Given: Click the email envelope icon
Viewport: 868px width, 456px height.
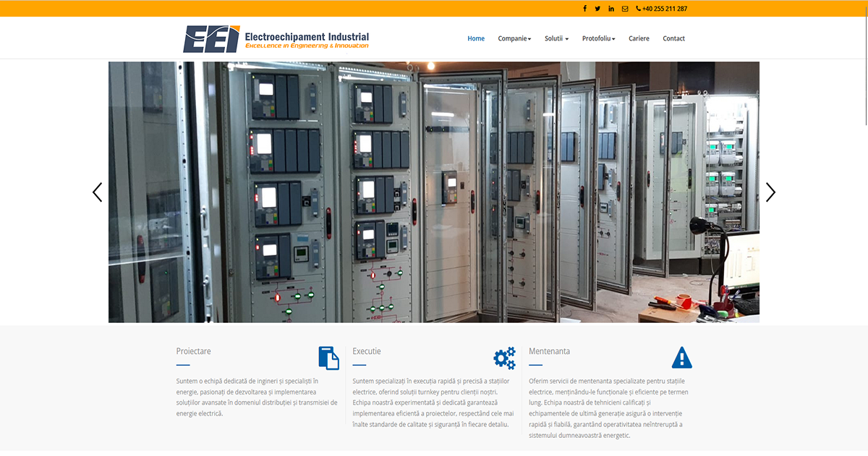Looking at the screenshot, I should click(625, 8).
